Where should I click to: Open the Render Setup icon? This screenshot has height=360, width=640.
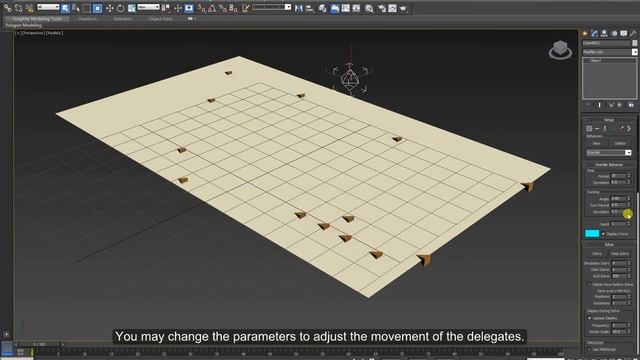(x=382, y=8)
